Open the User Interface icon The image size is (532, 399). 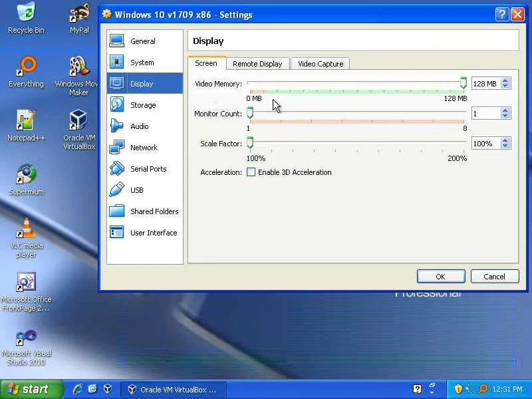coord(117,232)
